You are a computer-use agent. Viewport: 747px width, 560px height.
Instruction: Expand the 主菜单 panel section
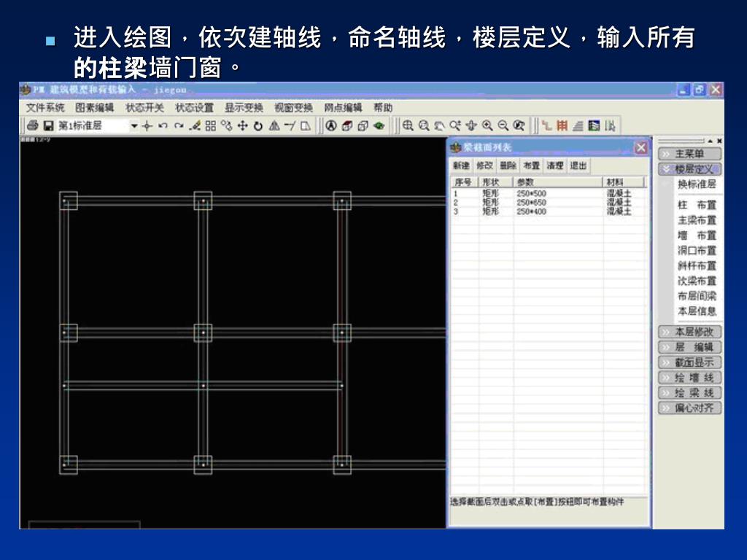(x=690, y=154)
